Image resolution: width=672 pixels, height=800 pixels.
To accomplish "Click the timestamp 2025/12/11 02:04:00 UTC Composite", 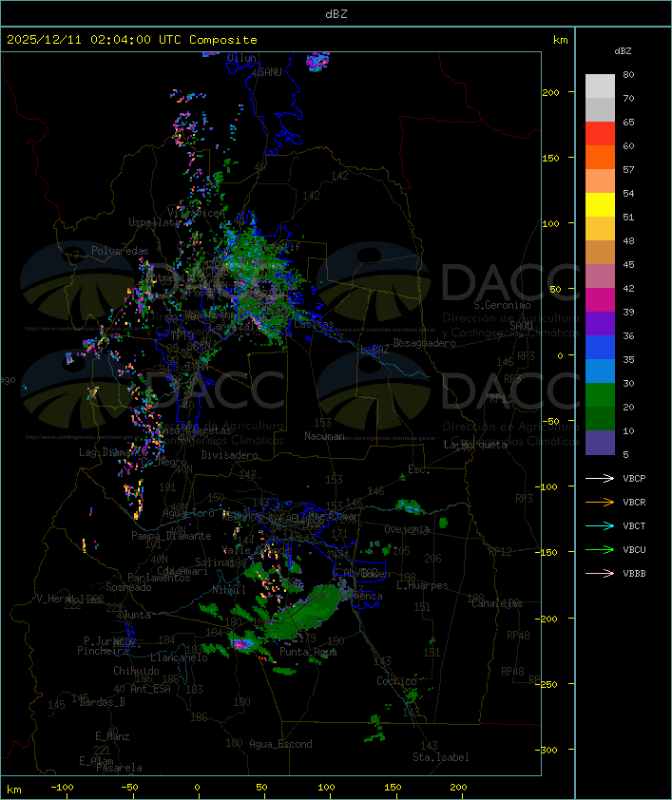I will pyautogui.click(x=132, y=40).
